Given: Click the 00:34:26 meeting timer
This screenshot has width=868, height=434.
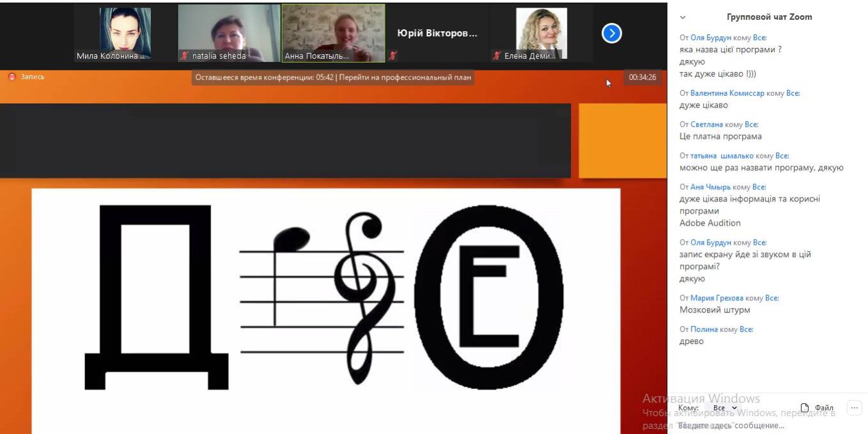Looking at the screenshot, I should (x=642, y=77).
